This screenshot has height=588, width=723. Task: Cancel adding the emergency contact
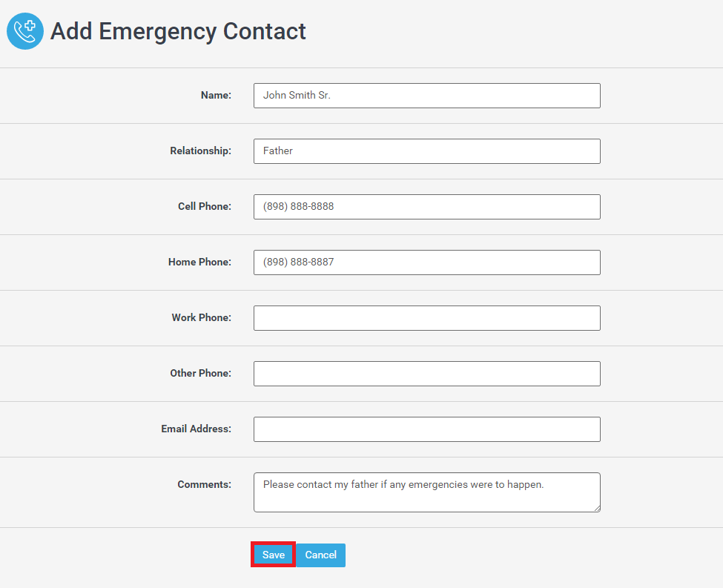pyautogui.click(x=321, y=555)
